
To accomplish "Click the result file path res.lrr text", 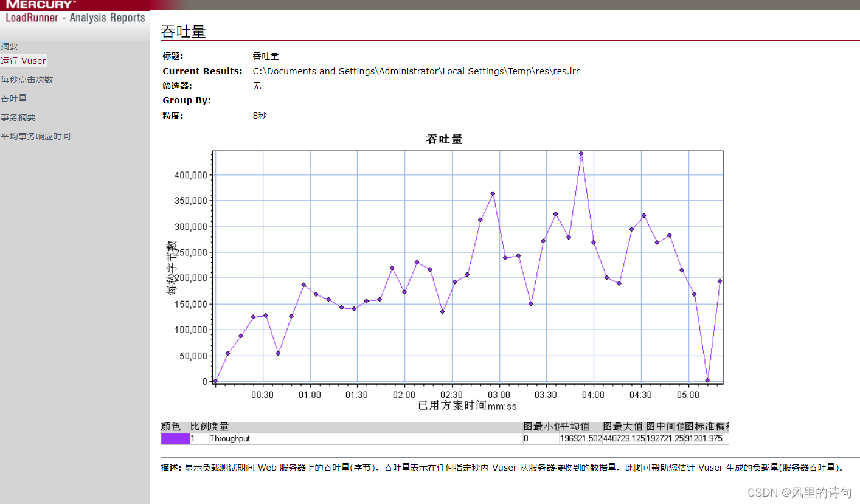I will (x=416, y=71).
